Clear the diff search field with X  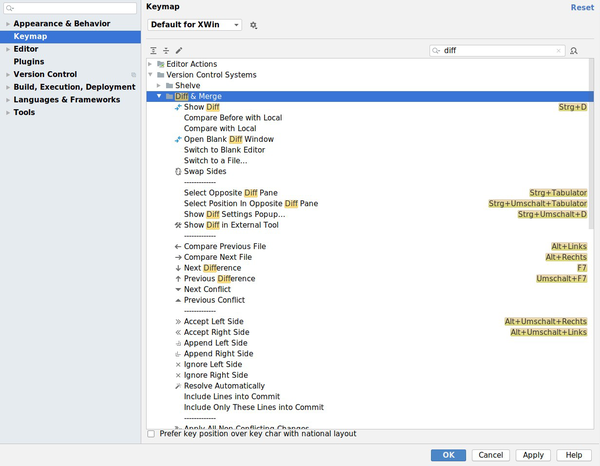[x=558, y=51]
